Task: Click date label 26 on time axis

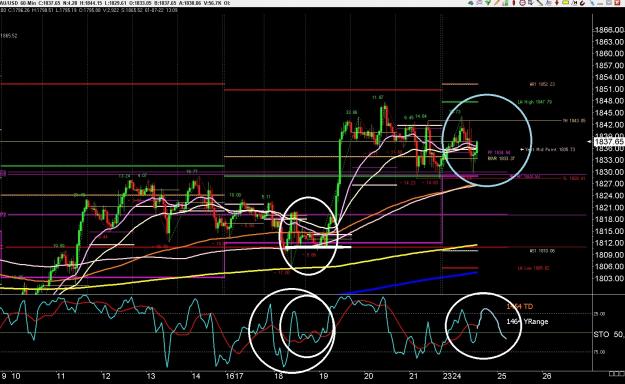Action: [547, 376]
